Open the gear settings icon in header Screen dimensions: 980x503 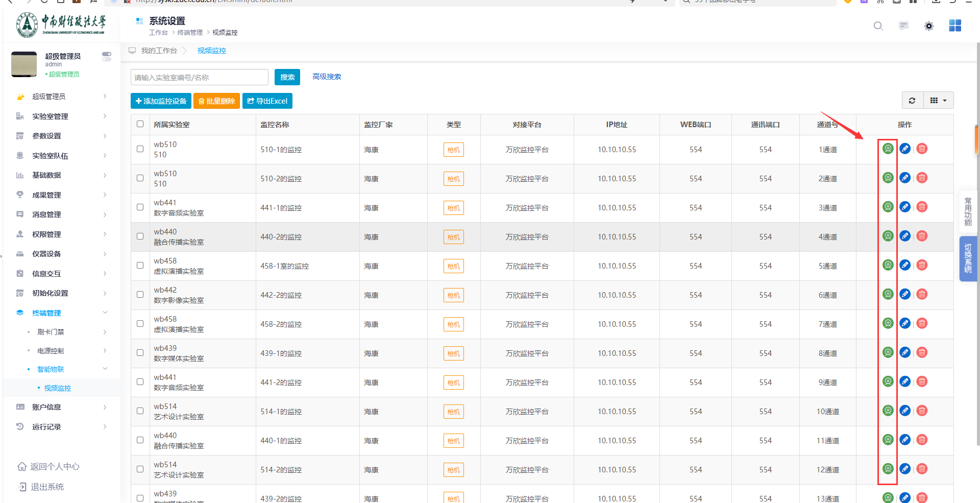[x=928, y=26]
